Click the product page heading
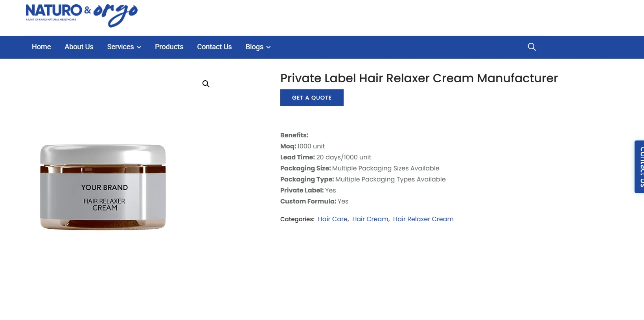 coord(418,78)
